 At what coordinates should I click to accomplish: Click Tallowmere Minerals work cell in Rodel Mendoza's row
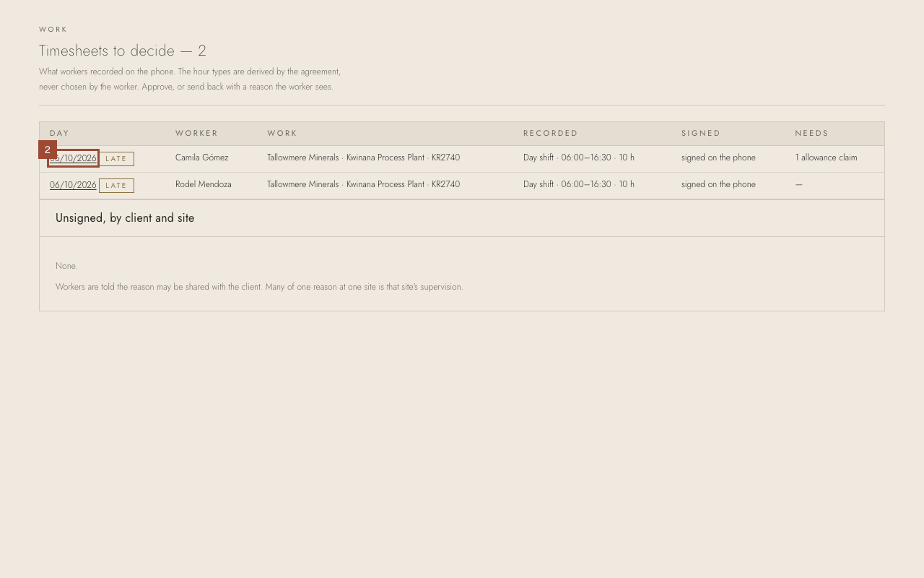(x=363, y=184)
